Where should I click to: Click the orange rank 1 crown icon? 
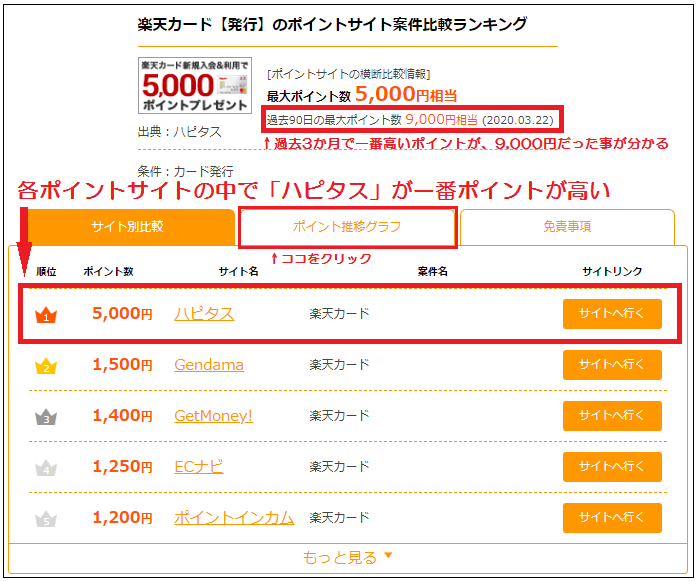46,315
